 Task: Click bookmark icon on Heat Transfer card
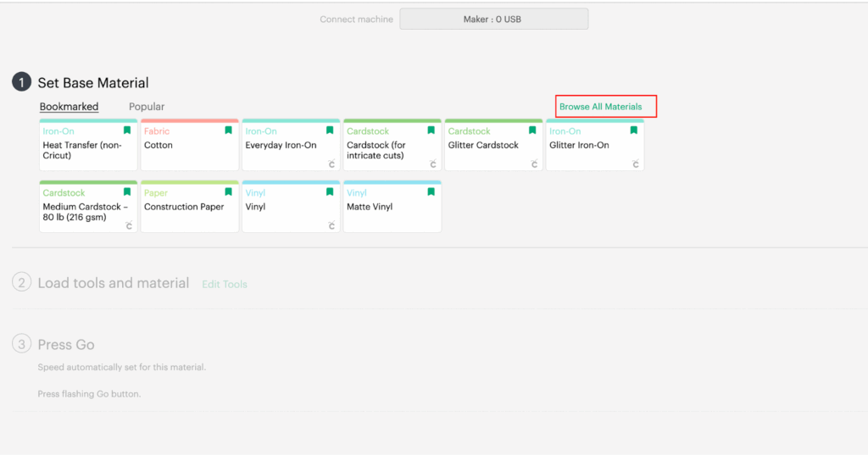pyautogui.click(x=127, y=131)
